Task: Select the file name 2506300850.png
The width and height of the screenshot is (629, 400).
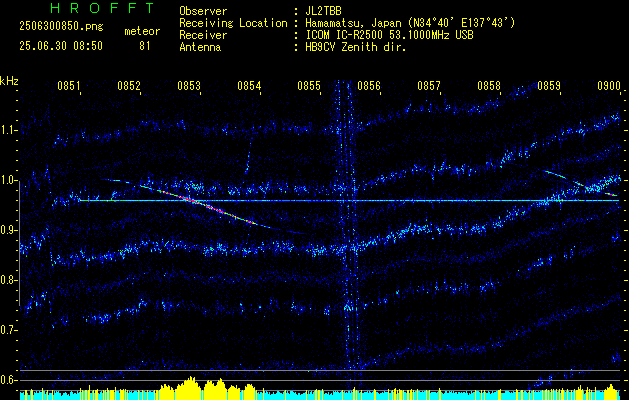Action: (61, 26)
